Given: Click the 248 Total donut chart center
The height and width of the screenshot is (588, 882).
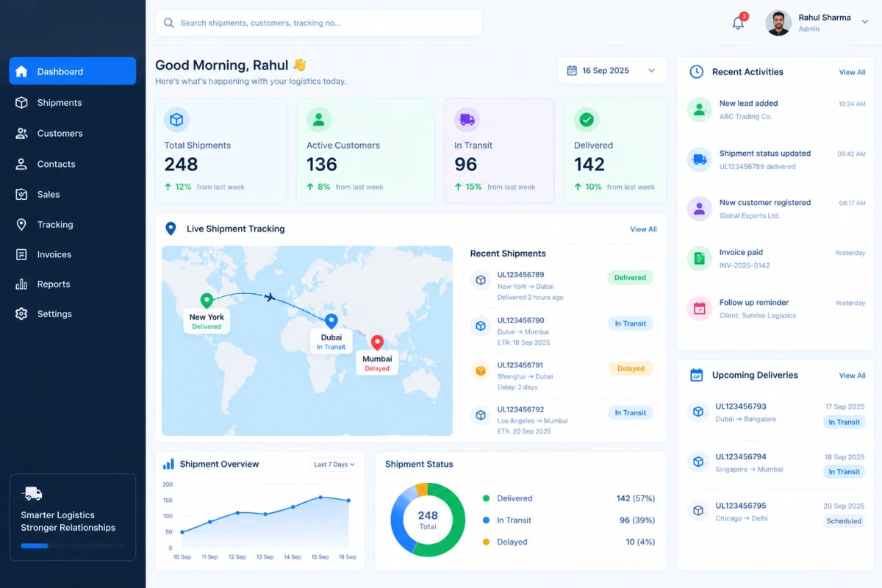Looking at the screenshot, I should (428, 520).
